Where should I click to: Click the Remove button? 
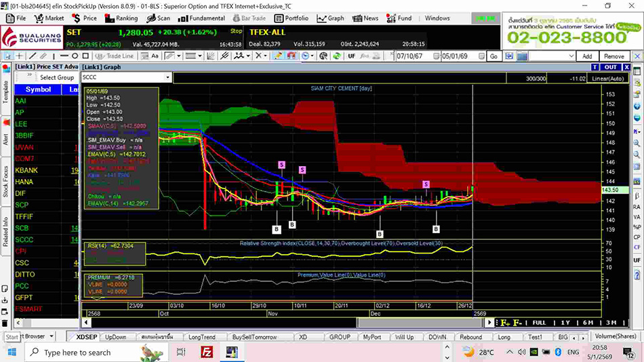[x=613, y=56]
